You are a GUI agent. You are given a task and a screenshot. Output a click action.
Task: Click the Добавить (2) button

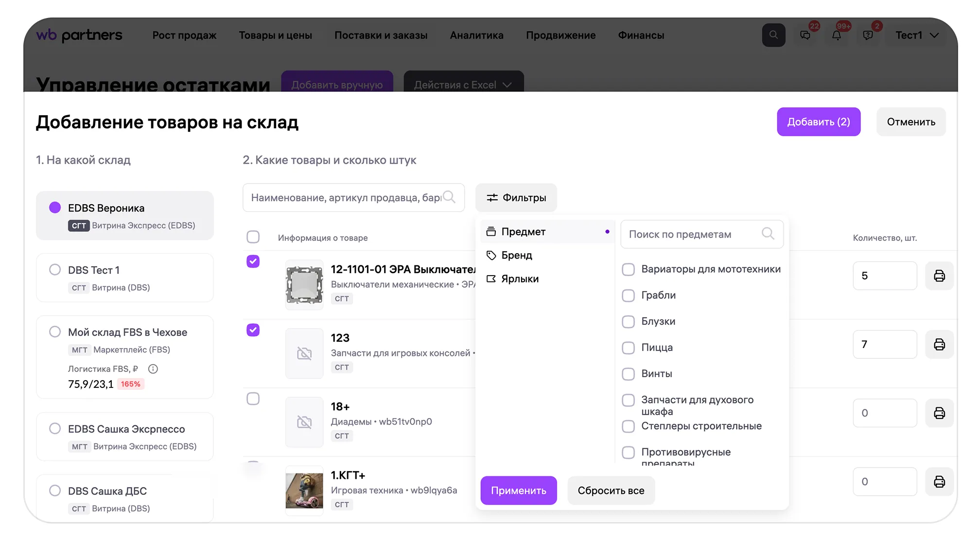pos(818,122)
